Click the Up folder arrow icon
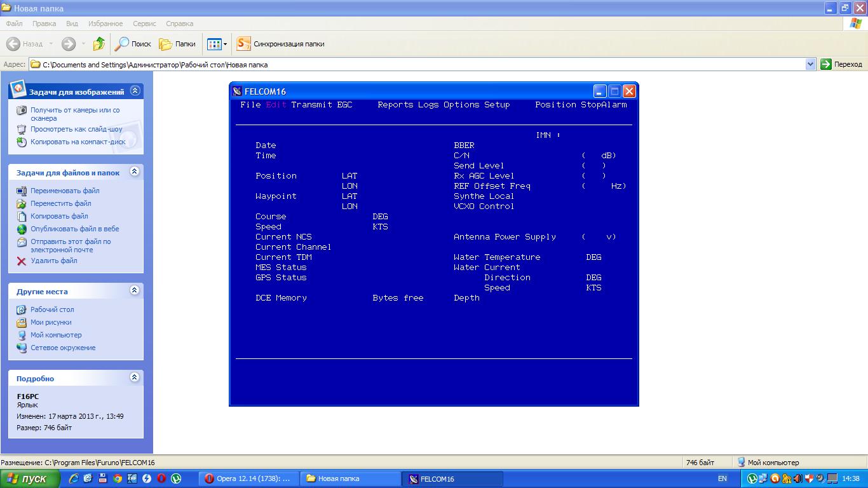Viewport: 868px width, 488px height. (98, 44)
